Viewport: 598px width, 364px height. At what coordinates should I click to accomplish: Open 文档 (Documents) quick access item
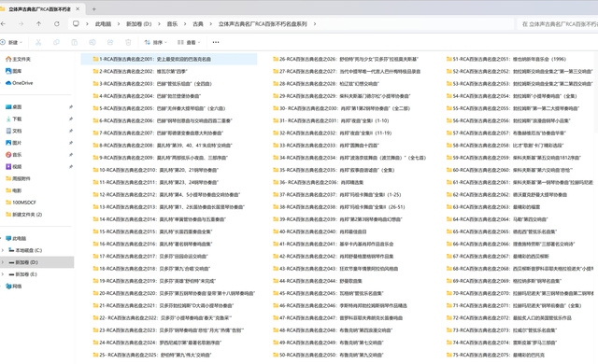coord(14,131)
